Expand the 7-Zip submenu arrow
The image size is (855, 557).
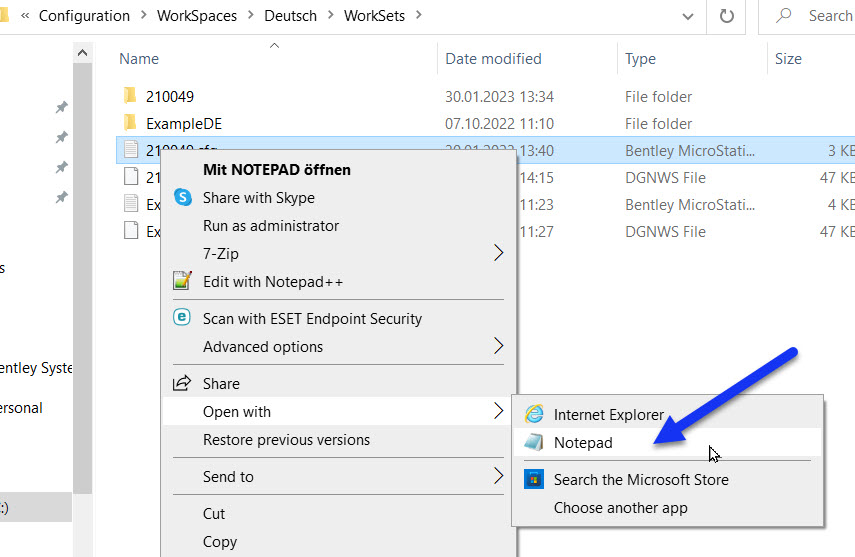pyautogui.click(x=498, y=254)
